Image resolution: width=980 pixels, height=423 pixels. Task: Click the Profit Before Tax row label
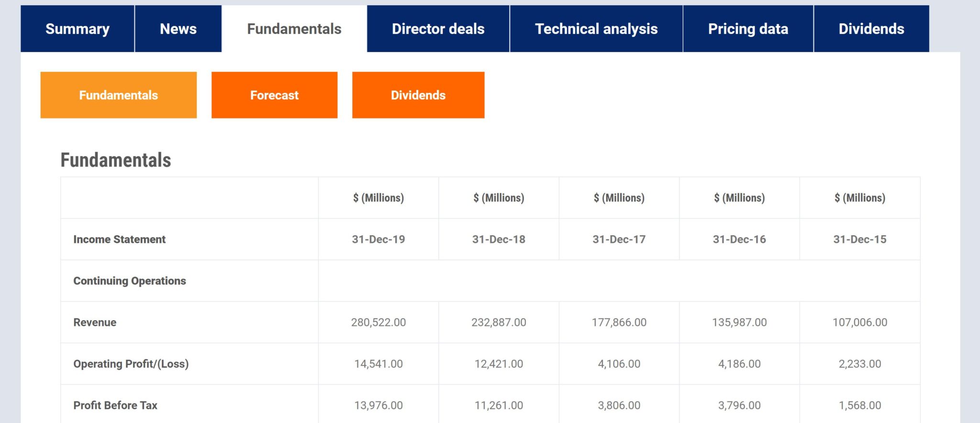pyautogui.click(x=115, y=405)
